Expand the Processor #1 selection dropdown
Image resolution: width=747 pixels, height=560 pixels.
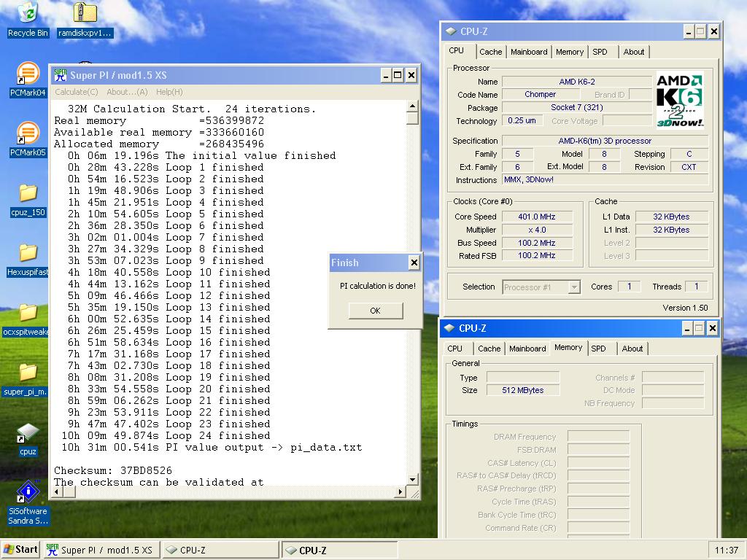(x=574, y=287)
